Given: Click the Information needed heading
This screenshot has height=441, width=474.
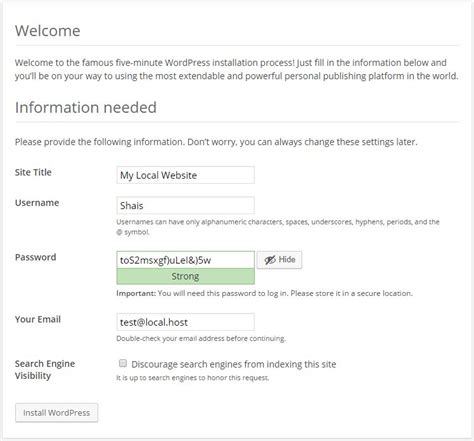Looking at the screenshot, I should click(86, 108).
